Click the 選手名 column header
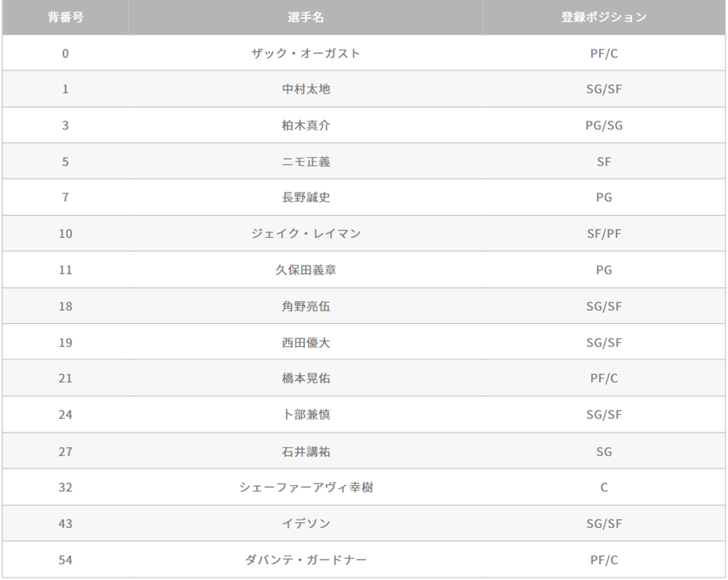Viewport: 728px width, 580px height. (x=306, y=17)
